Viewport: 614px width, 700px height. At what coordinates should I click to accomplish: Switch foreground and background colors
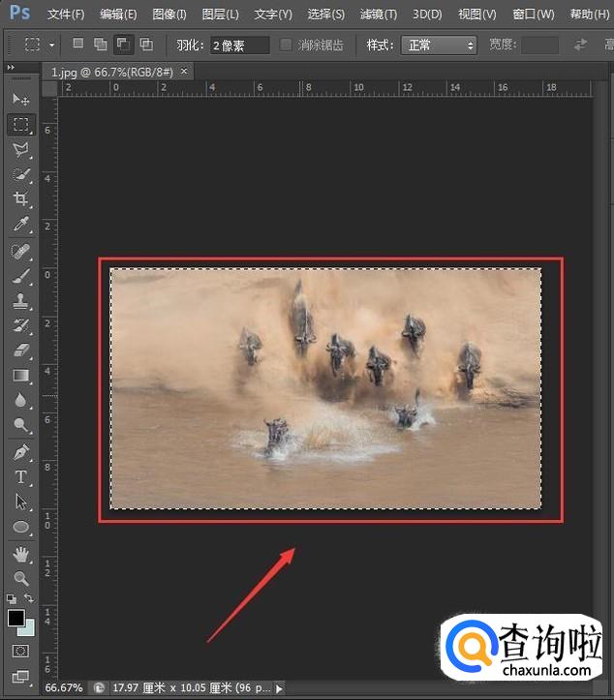pos(29,599)
